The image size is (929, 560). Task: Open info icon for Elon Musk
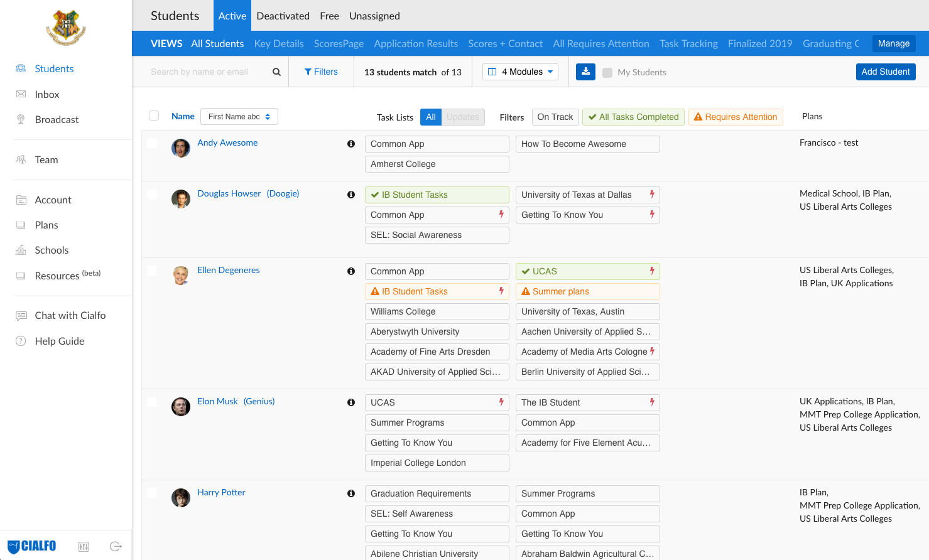(351, 402)
